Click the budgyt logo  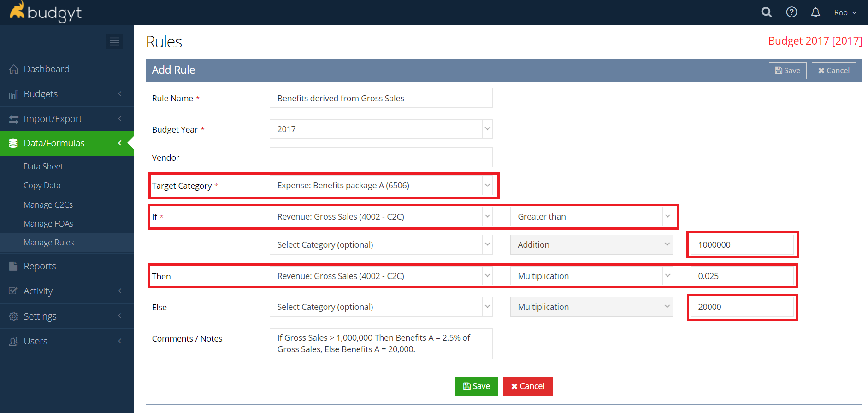(46, 12)
